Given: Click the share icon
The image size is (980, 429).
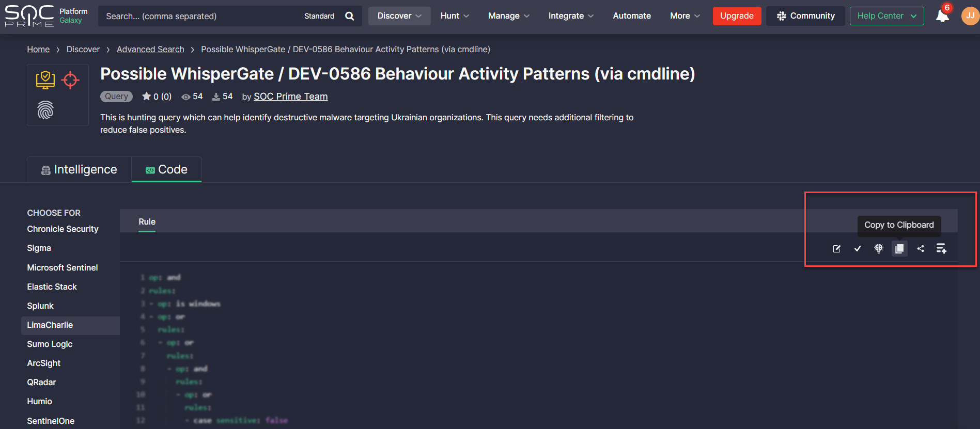Looking at the screenshot, I should click(921, 249).
